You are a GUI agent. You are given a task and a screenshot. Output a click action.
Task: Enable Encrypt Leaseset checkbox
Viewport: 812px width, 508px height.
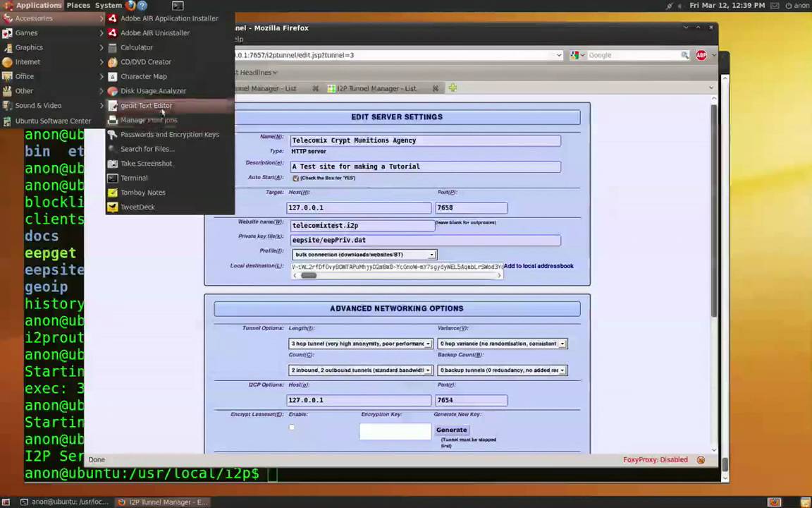(x=292, y=427)
